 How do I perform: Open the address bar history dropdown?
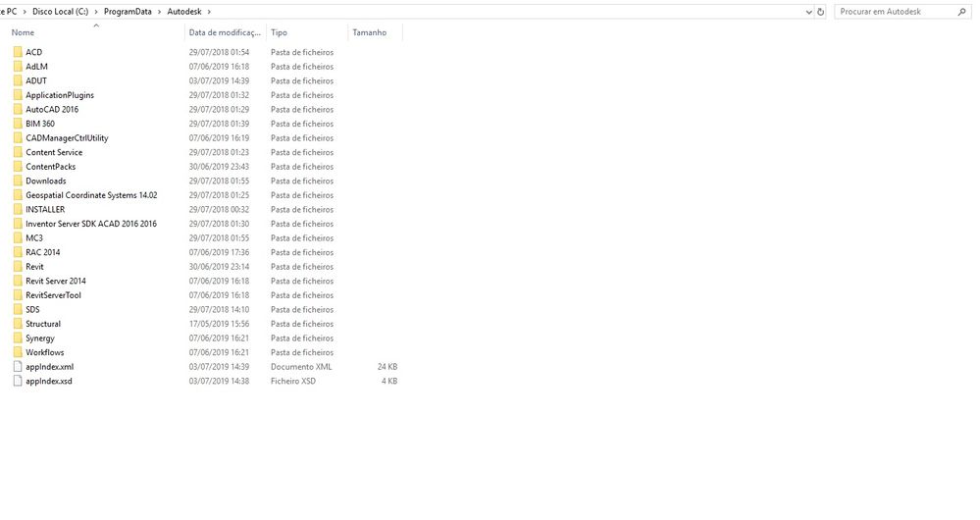(808, 11)
